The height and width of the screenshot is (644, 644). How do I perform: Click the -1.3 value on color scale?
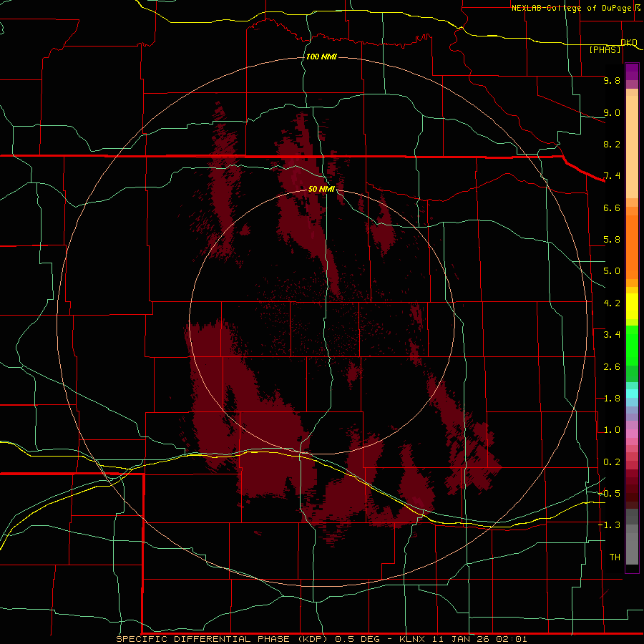tap(610, 525)
